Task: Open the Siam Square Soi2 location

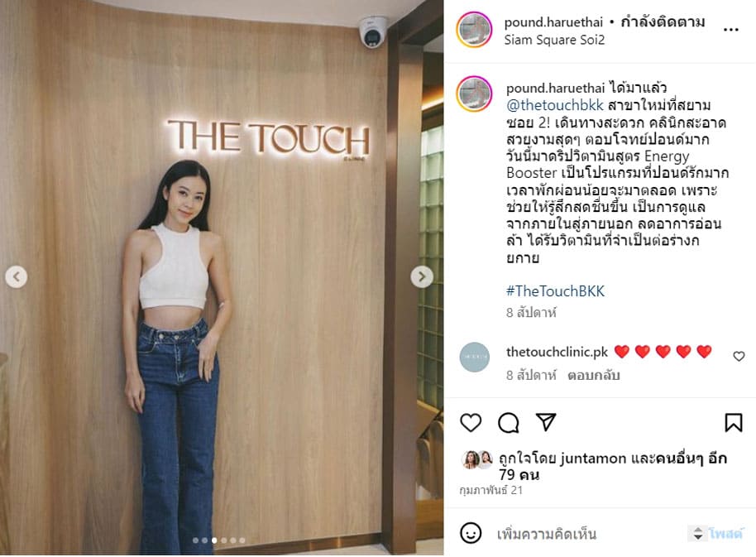Action: pyautogui.click(x=554, y=40)
